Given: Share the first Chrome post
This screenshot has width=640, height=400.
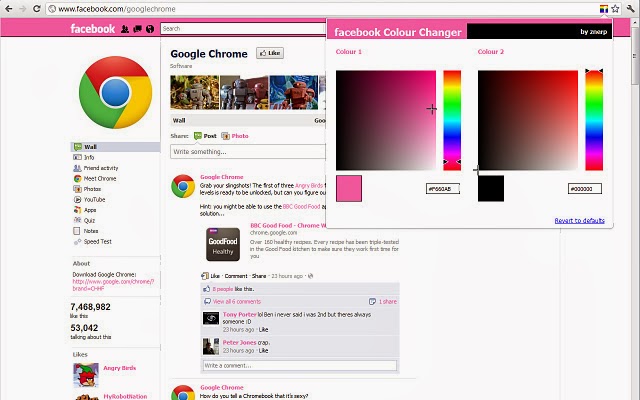Looking at the screenshot, I should 259,276.
